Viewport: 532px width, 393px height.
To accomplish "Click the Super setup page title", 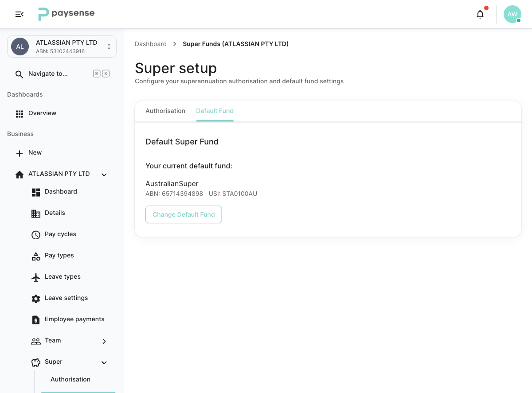I will click(176, 68).
